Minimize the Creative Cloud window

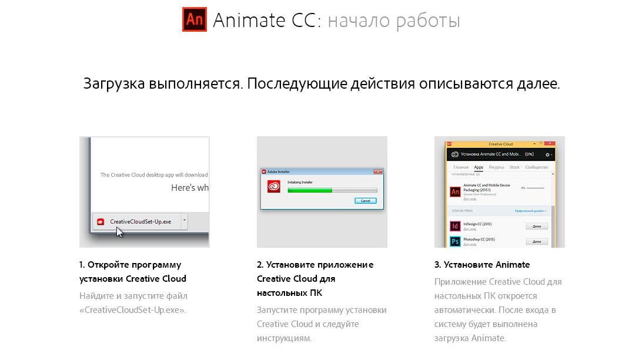click(x=534, y=144)
